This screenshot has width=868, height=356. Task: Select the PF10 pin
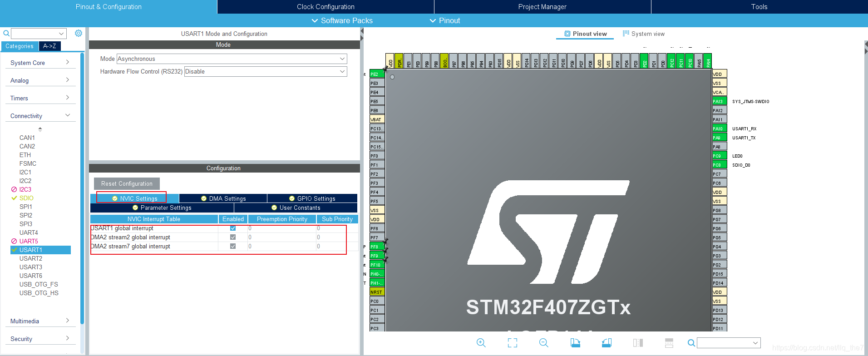coord(377,265)
